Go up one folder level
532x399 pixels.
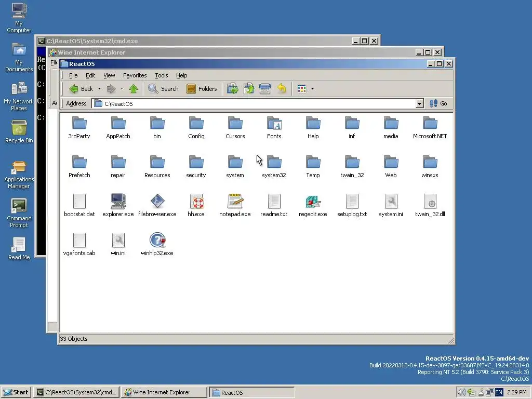pos(134,89)
